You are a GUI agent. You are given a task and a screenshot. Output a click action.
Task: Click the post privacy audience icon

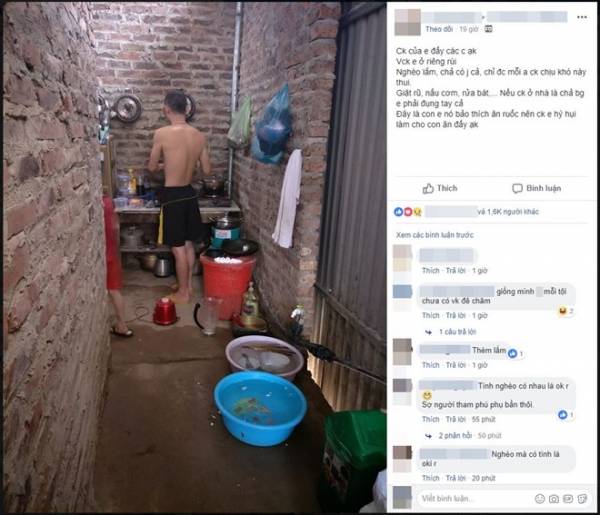click(x=488, y=29)
